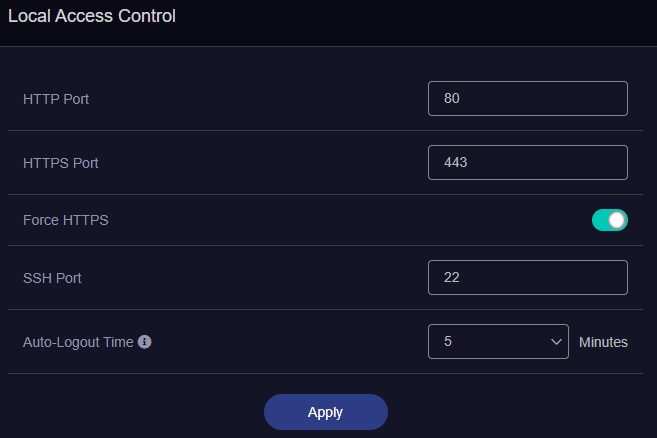This screenshot has width=657, height=438.
Task: Click the "Local Access Control" heading
Action: [91, 17]
